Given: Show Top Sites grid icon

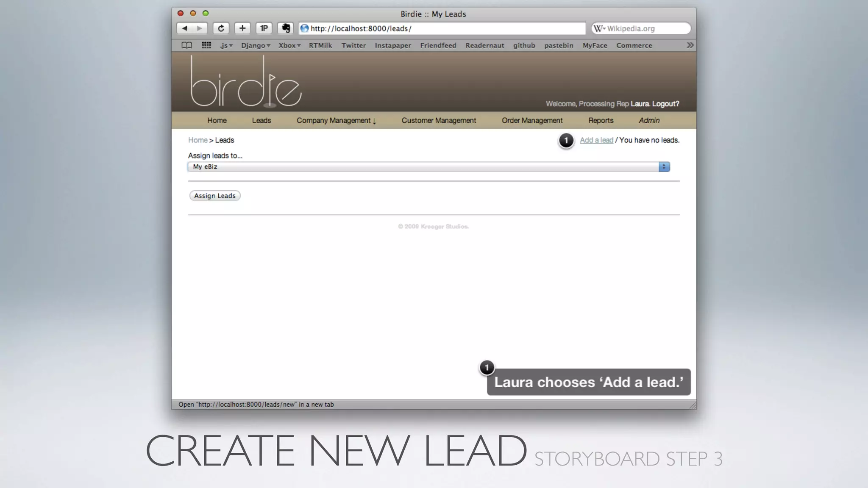Looking at the screenshot, I should click(206, 45).
